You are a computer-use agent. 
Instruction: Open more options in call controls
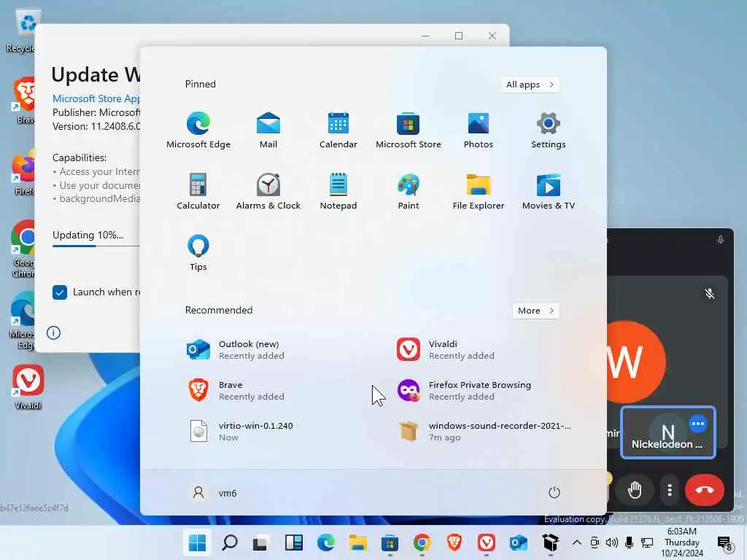click(670, 490)
